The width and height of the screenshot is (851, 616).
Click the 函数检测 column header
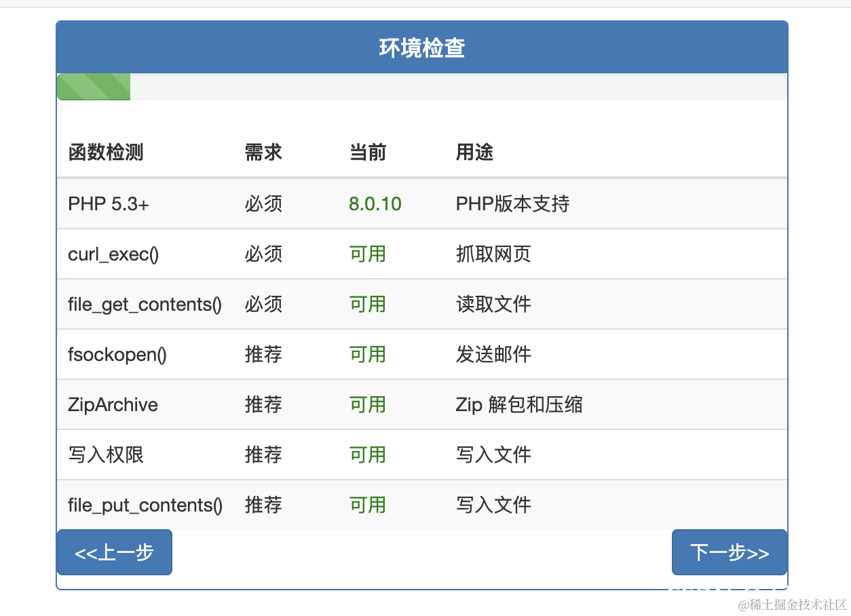pos(105,153)
